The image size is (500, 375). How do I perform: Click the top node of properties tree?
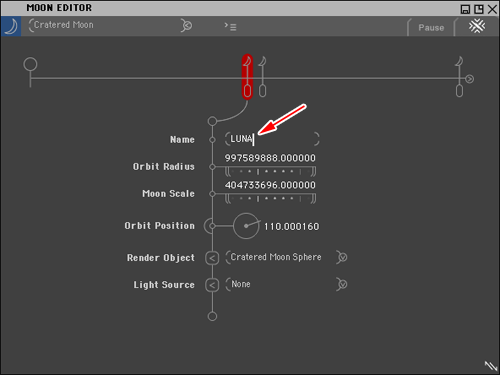click(x=212, y=121)
